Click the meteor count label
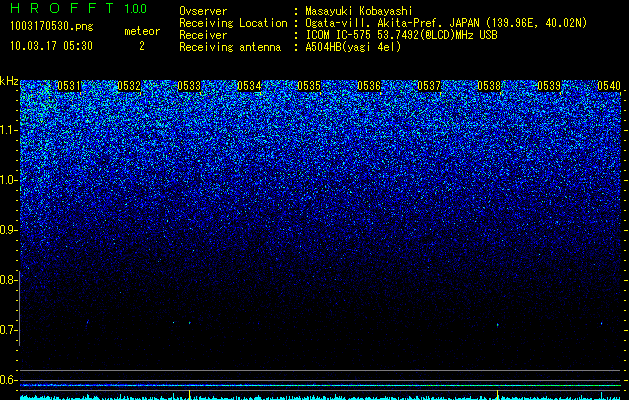The image size is (629, 400). [142, 31]
